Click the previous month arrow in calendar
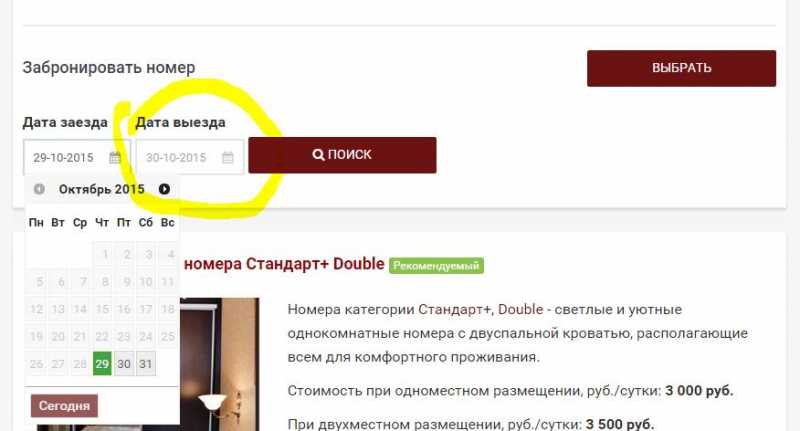The width and height of the screenshot is (800, 431). click(x=39, y=189)
